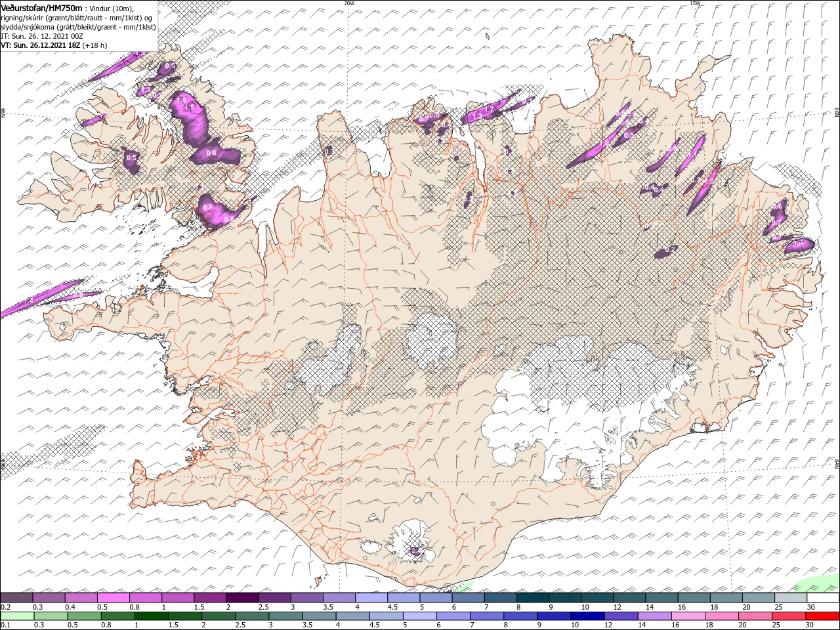Click the '0.1' label under the rain legend

[x=5, y=625]
